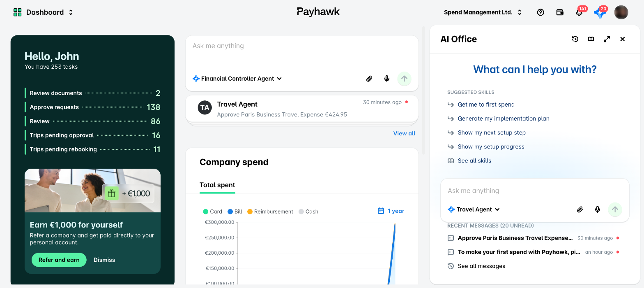The height and width of the screenshot is (288, 644).
Task: Close the AI Office panel
Action: tap(623, 39)
